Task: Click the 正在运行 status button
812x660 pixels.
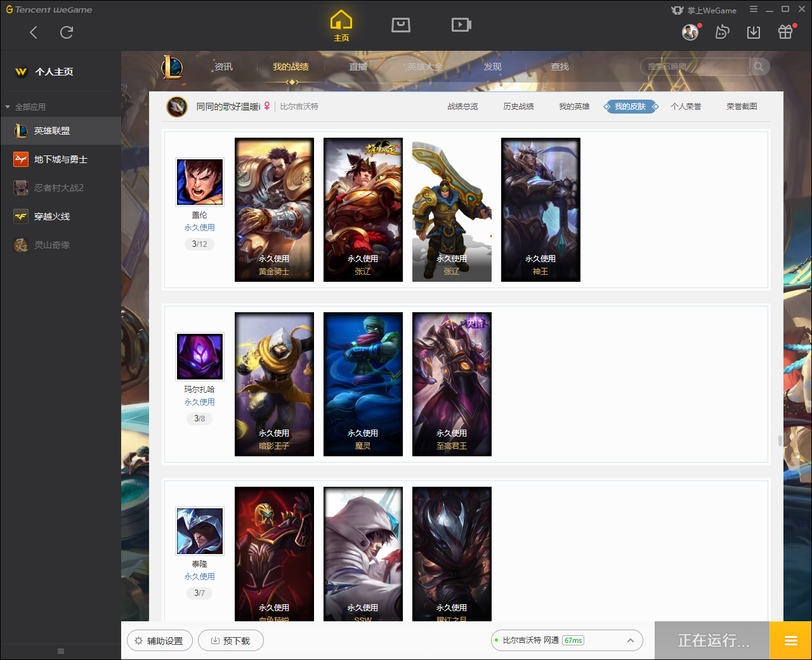Action: [712, 640]
